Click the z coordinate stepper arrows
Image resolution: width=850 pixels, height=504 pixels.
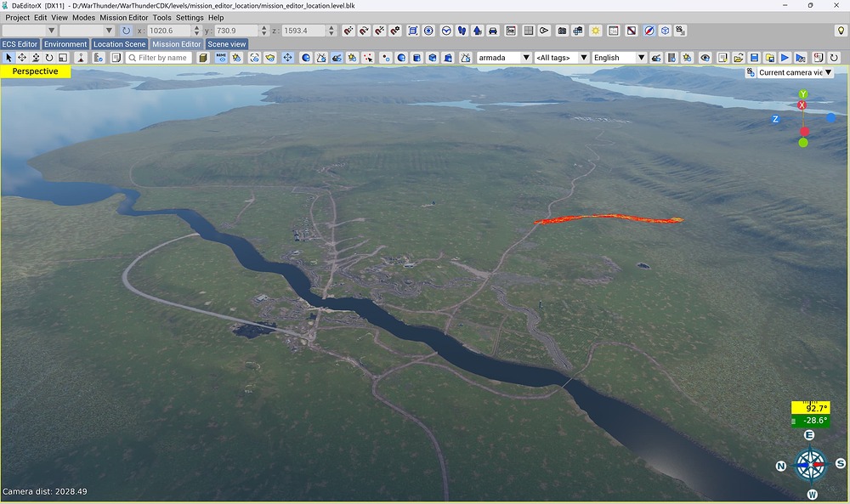[331, 31]
